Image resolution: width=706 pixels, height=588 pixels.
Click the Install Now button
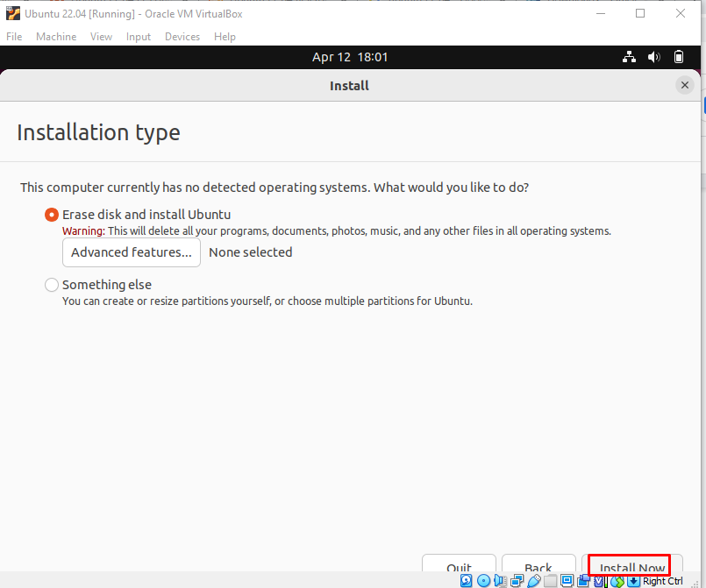632,564
